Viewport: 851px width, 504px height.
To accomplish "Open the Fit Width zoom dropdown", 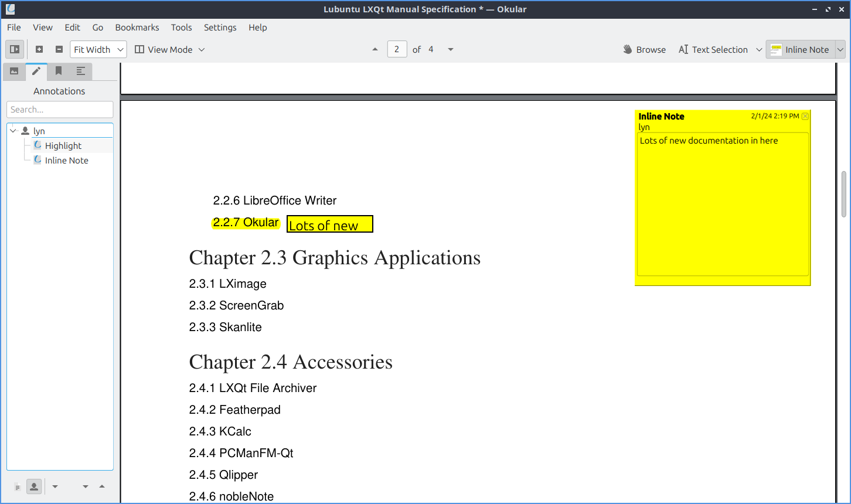I will (98, 50).
